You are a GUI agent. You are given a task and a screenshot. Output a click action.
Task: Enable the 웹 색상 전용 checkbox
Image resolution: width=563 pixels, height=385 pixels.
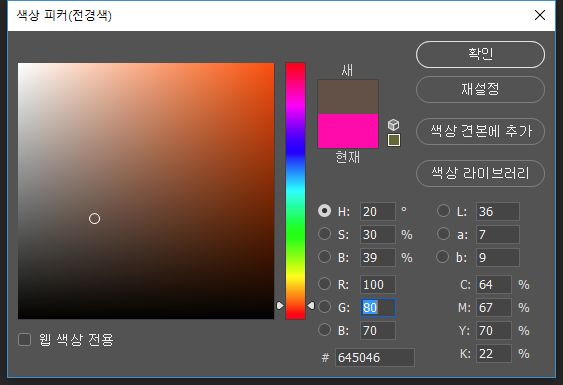[24, 339]
